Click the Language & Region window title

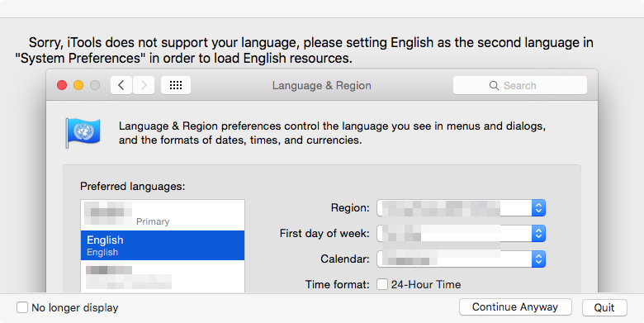click(322, 85)
